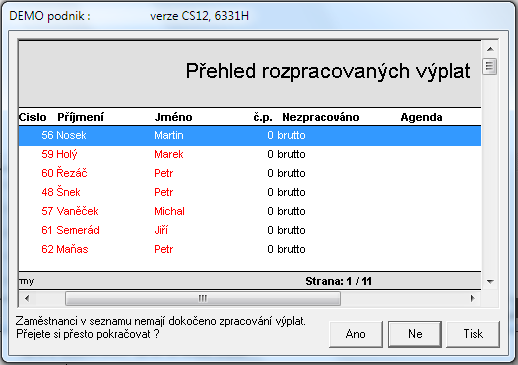
Task: Click the Nezpracováno column header
Action: (321, 117)
